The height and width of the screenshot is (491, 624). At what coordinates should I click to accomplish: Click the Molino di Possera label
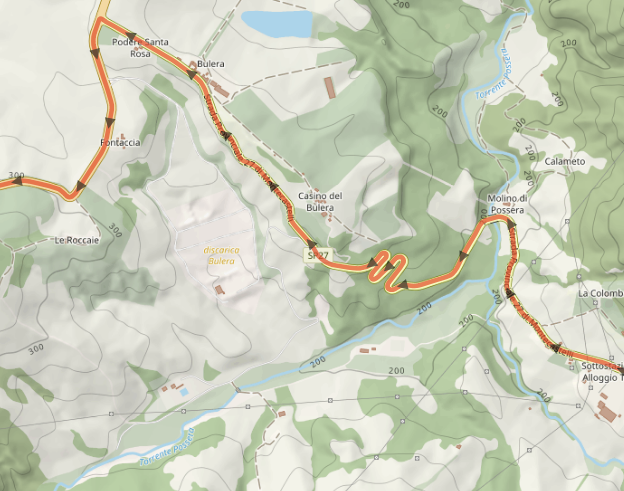click(507, 204)
